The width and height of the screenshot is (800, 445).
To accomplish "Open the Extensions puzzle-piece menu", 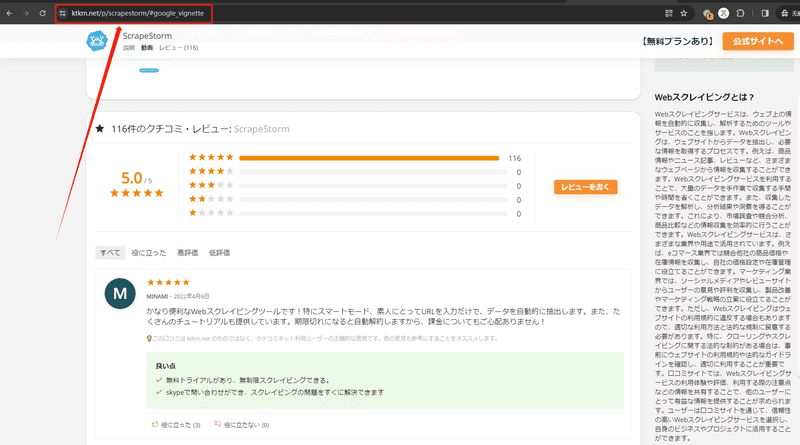I will [x=740, y=13].
